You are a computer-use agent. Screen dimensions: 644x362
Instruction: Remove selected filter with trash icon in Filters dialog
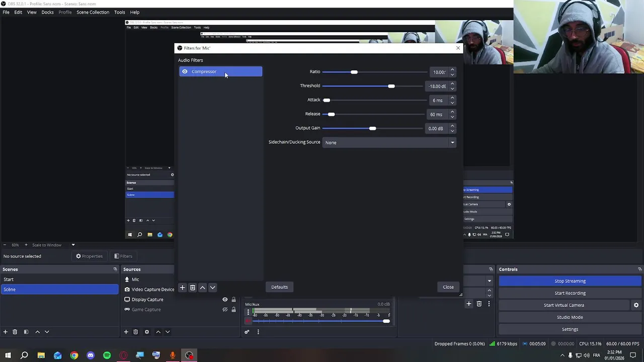click(x=192, y=288)
